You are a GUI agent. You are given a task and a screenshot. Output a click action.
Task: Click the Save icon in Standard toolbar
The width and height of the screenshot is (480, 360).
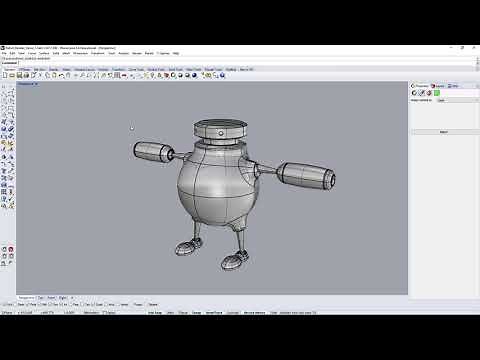[19, 76]
